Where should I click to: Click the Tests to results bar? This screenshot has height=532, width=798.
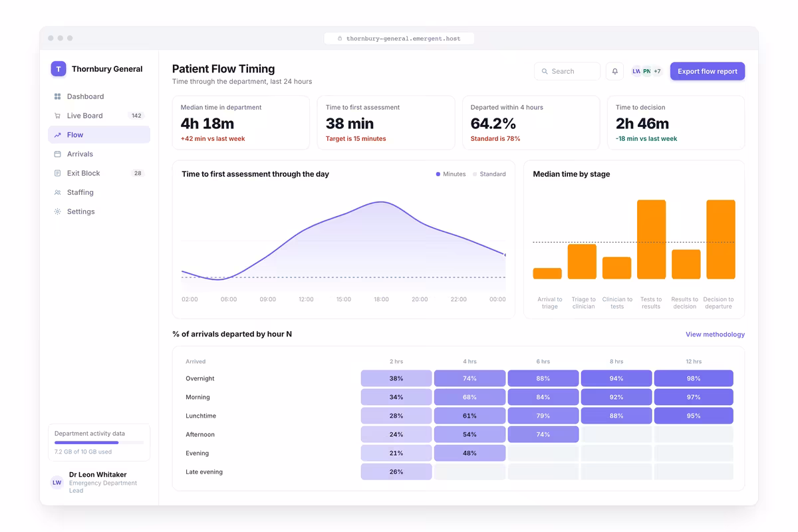pos(651,239)
